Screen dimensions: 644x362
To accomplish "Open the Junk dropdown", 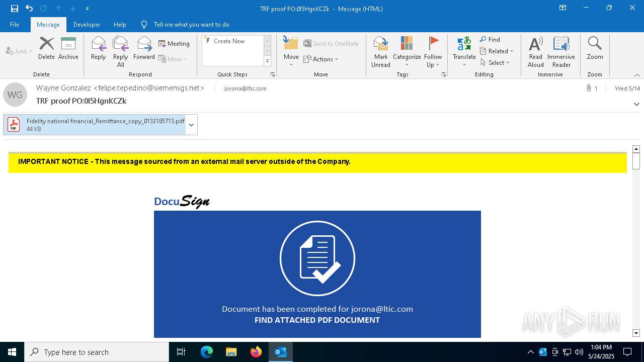I will click(19, 51).
